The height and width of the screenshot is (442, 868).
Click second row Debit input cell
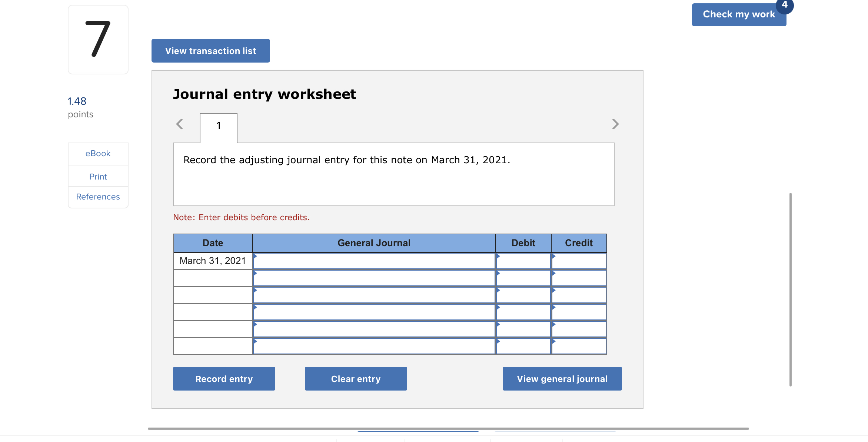[523, 278]
